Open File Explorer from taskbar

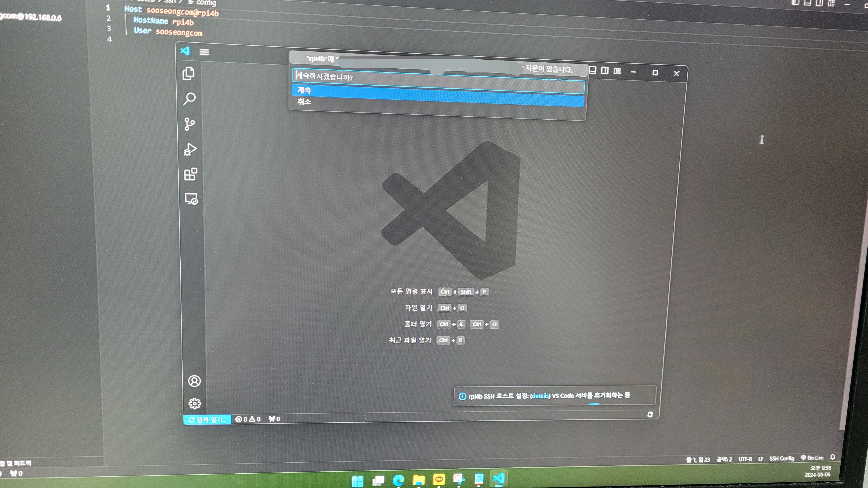[418, 480]
